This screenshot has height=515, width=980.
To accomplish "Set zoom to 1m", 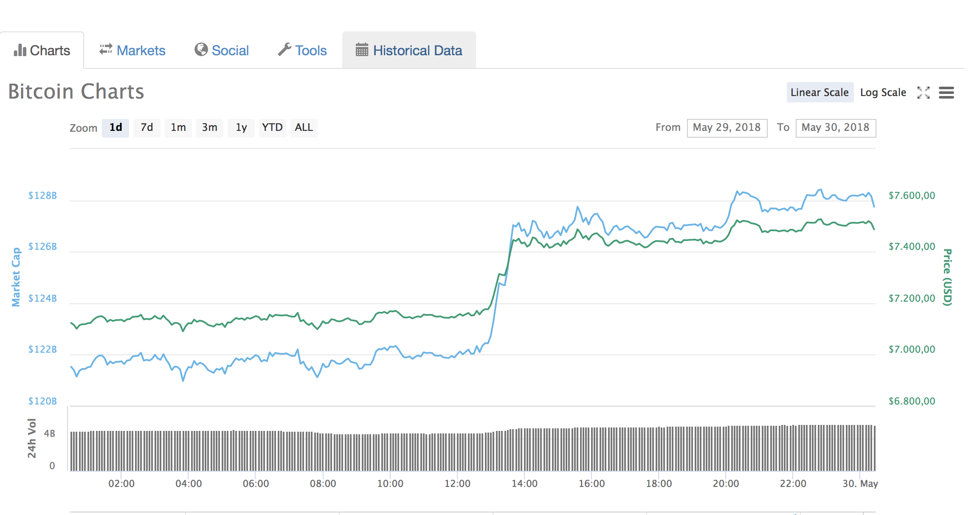I will (178, 127).
